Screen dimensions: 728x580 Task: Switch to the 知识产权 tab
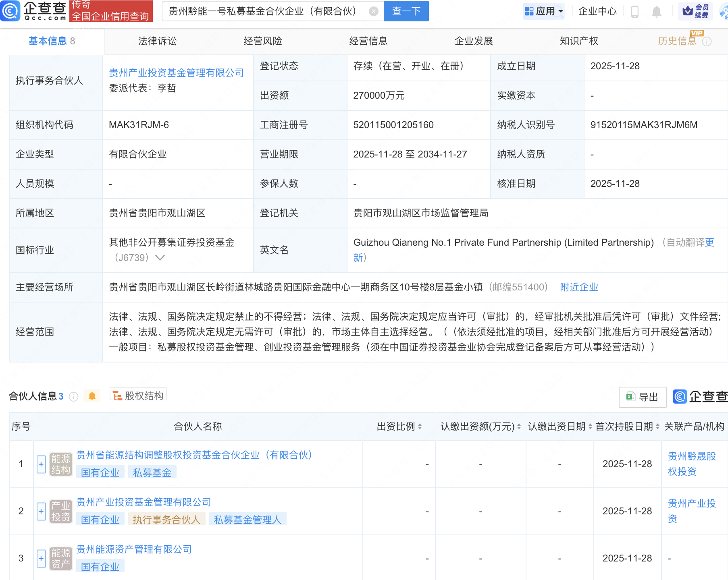[579, 41]
